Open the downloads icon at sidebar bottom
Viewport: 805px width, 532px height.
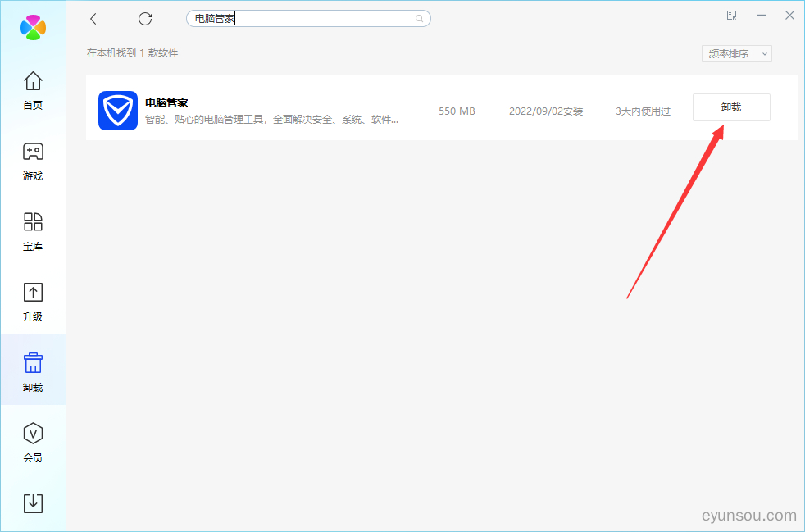tap(33, 503)
